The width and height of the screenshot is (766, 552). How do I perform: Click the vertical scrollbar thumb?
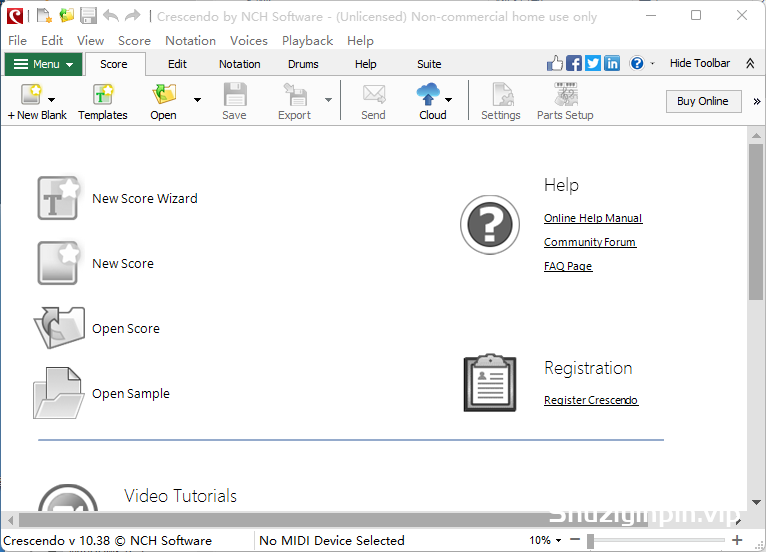tap(756, 222)
